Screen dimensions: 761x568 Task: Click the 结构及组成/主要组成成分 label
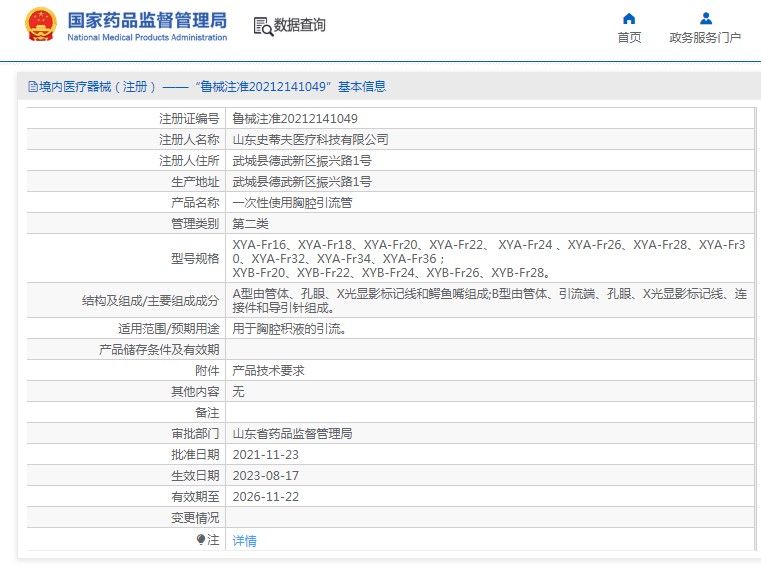[150, 301]
